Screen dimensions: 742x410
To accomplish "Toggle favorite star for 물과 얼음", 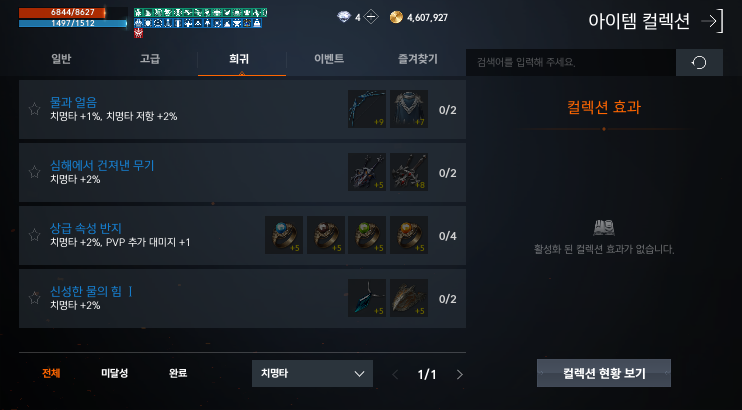I will [x=35, y=109].
